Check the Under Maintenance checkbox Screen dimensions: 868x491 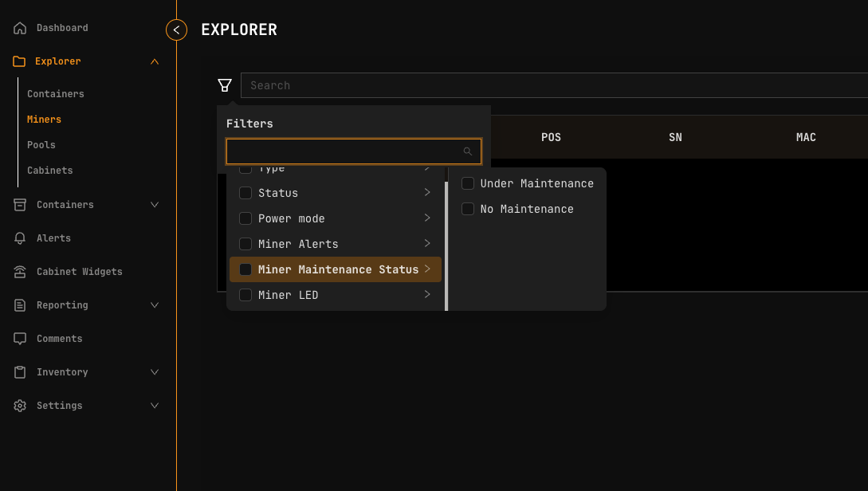coord(467,183)
